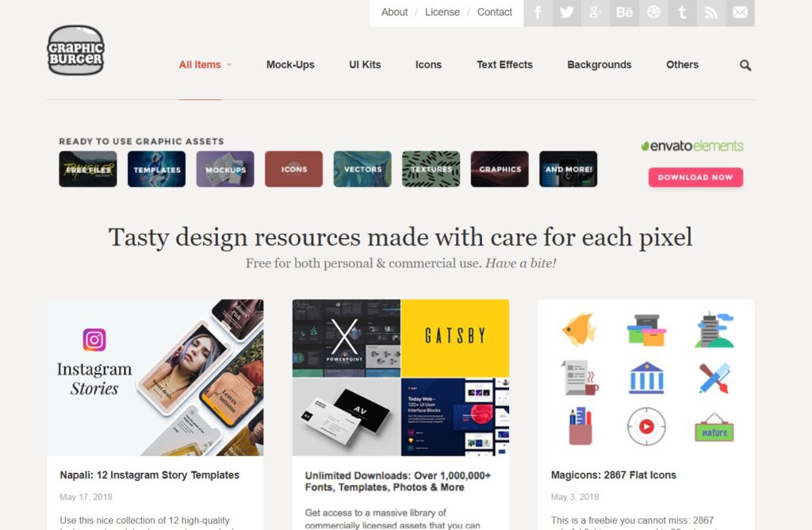Viewport: 812px width, 530px height.
Task: Click the GraphicBurger burger logo
Action: click(75, 50)
